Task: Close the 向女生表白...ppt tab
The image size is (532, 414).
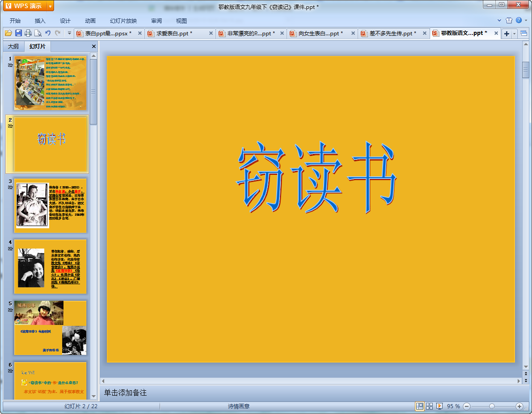Action: click(x=353, y=33)
